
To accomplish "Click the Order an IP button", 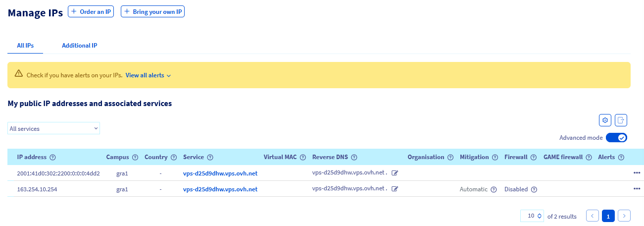I will (x=91, y=12).
